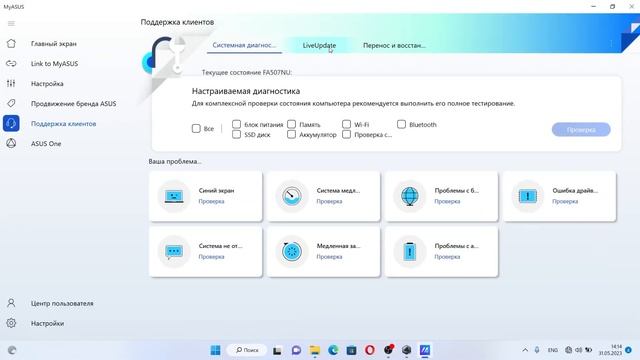
Task: Check the SSD диск checkbox
Action: 236,134
